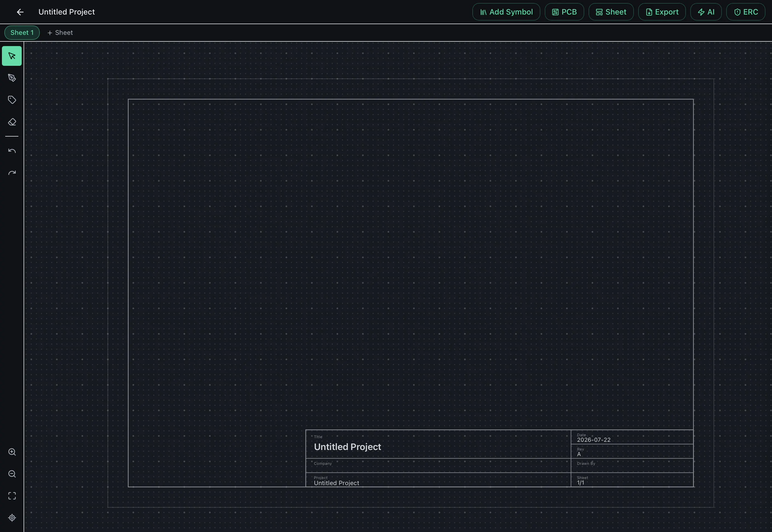Click the Drawn By field in title block
Image resolution: width=772 pixels, height=532 pixels.
pos(632,466)
